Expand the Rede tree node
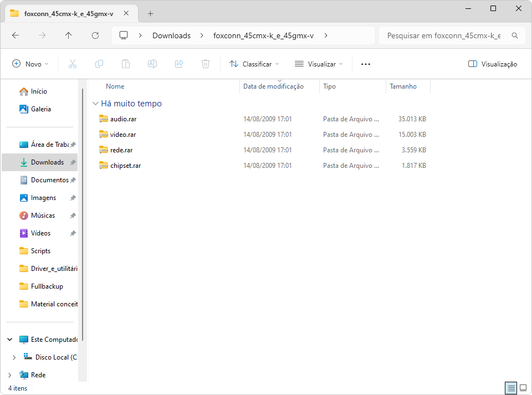 pyautogui.click(x=10, y=375)
